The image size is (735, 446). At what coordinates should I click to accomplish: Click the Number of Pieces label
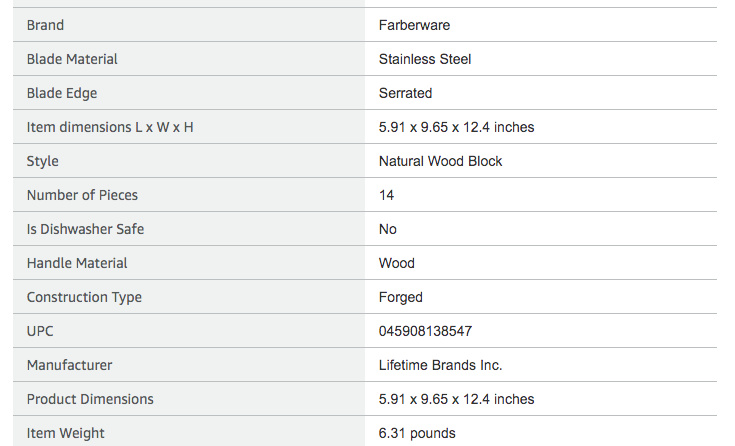[x=82, y=195]
